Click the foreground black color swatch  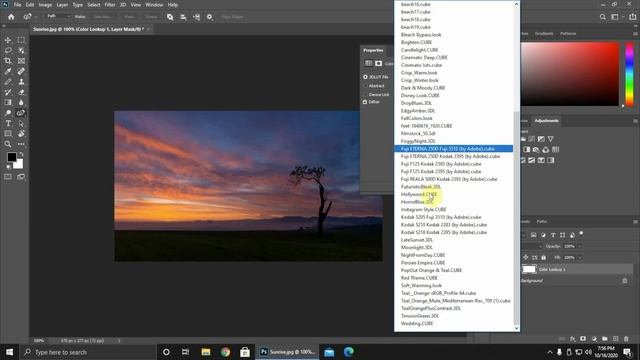pyautogui.click(x=11, y=157)
